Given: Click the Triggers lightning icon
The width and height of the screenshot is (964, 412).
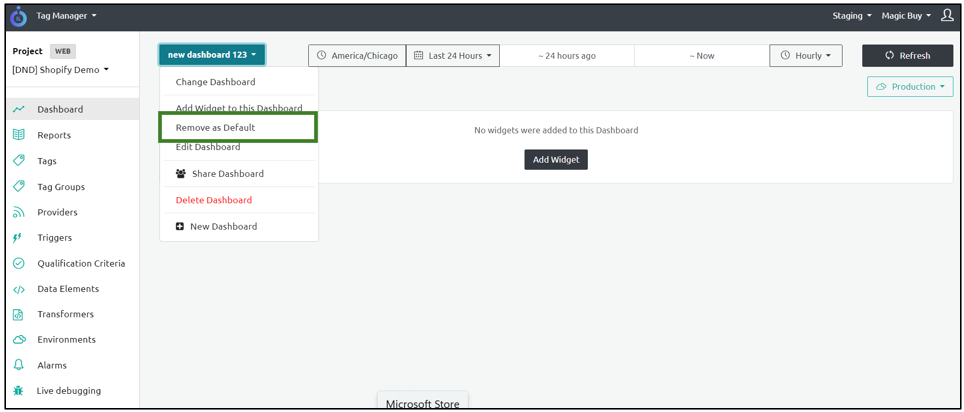Looking at the screenshot, I should (x=18, y=237).
